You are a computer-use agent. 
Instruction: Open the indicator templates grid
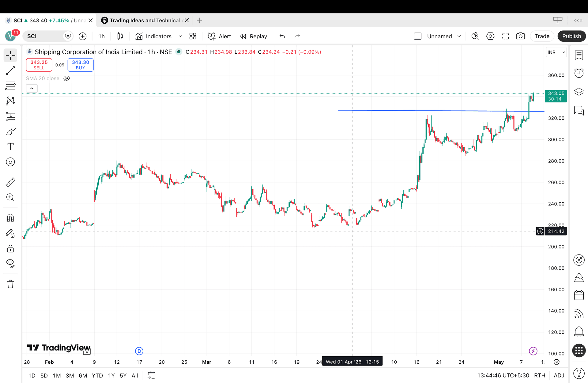[x=193, y=36]
